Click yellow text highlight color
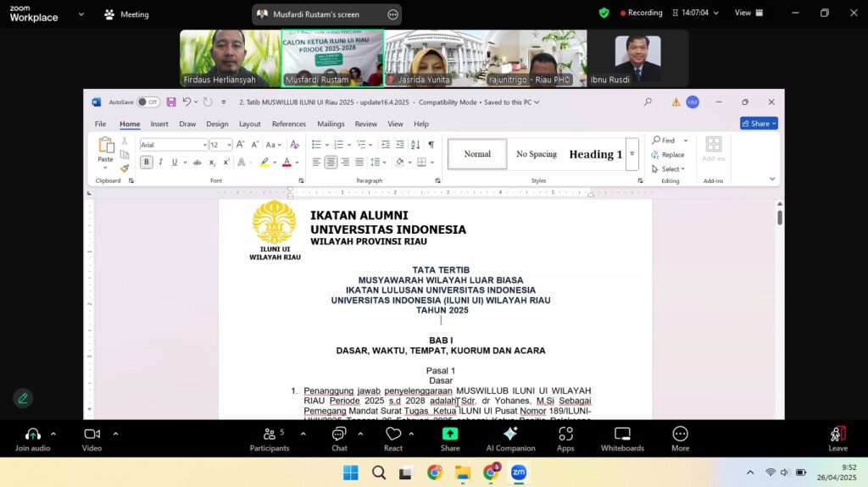 tap(264, 162)
